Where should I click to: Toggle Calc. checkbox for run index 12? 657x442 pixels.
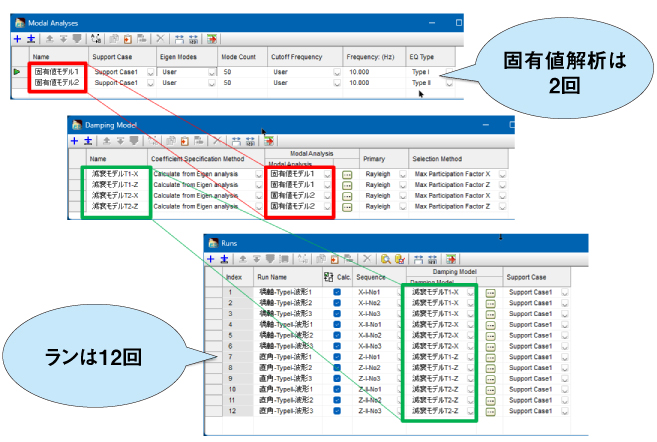point(337,411)
